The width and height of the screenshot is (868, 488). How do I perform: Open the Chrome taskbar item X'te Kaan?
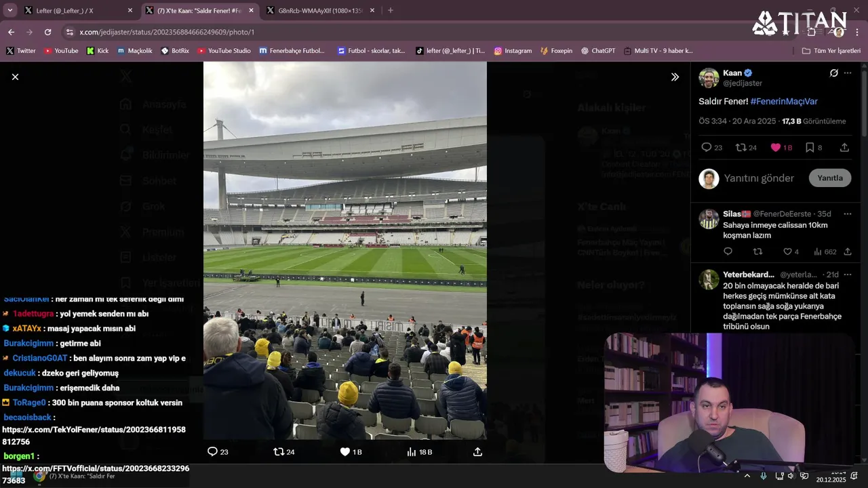click(75, 476)
